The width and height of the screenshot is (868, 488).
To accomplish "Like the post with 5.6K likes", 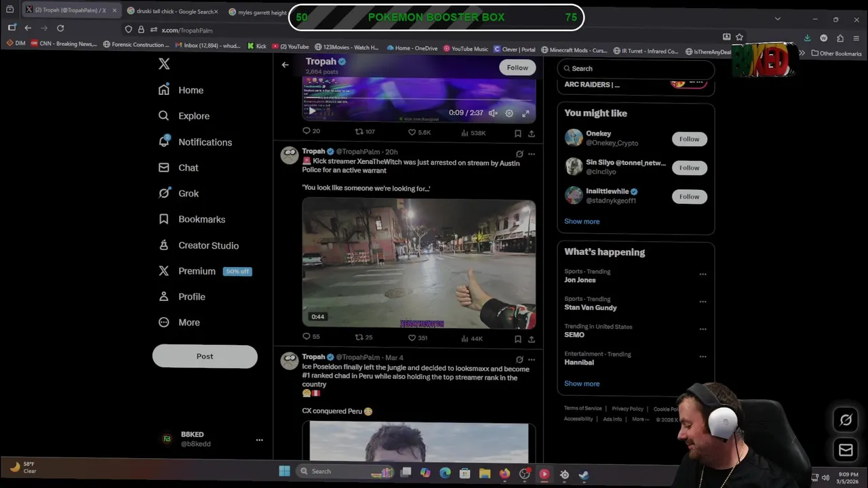I will click(x=419, y=132).
